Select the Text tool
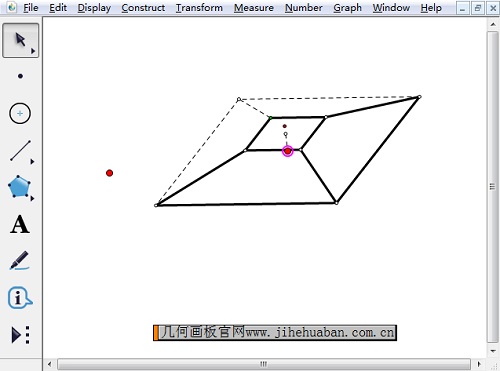500x371 pixels. click(20, 224)
